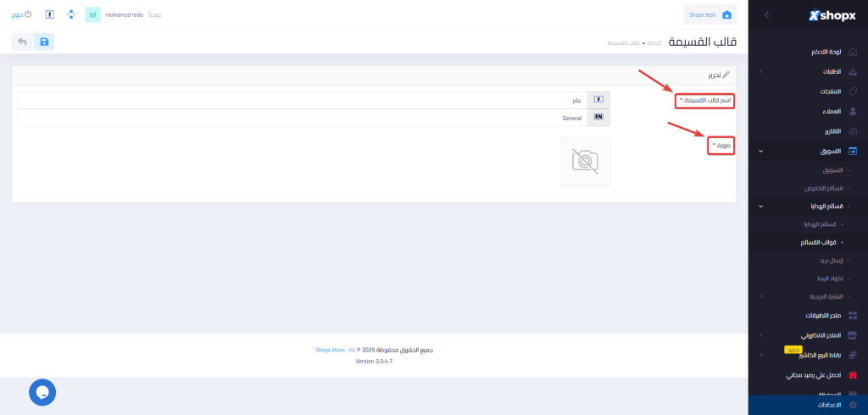Screen dimensions: 868x415
Task: Click the back arrow button
Action: pyautogui.click(x=22, y=41)
